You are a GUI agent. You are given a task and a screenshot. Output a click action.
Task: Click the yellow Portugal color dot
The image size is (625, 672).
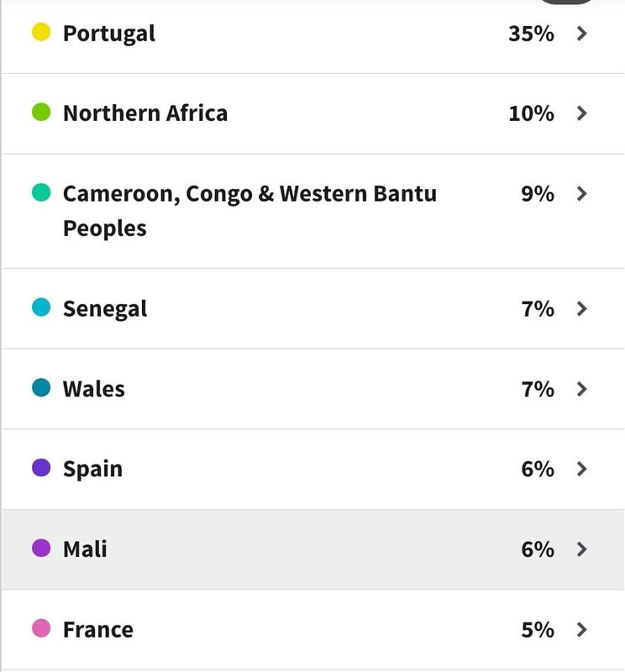point(41,32)
